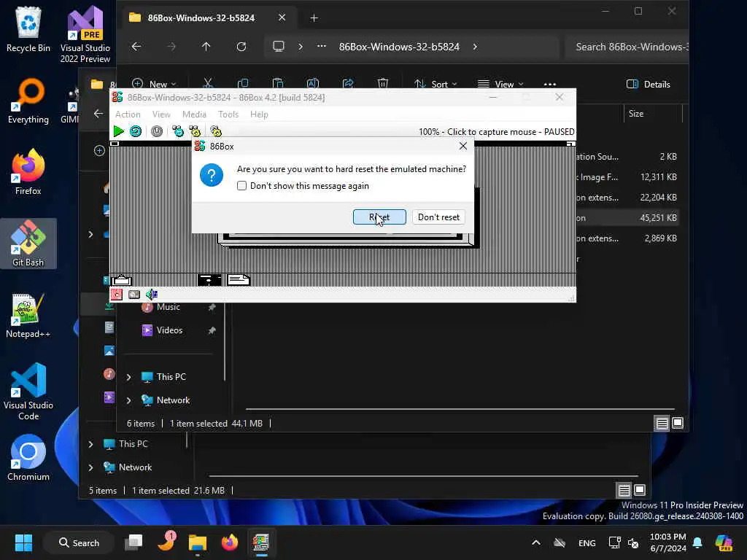Click the Delete trash icon in Explorer
This screenshot has width=747, height=560.
(x=382, y=84)
